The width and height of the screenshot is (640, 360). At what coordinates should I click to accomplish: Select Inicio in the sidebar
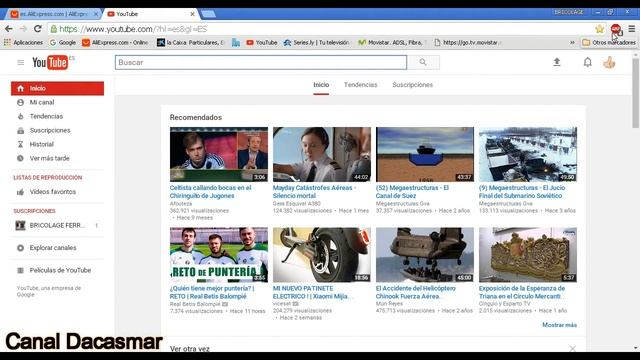[x=57, y=88]
